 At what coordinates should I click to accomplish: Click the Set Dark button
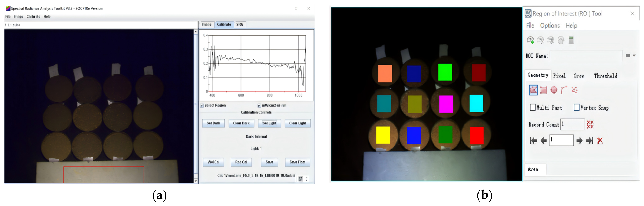213,123
